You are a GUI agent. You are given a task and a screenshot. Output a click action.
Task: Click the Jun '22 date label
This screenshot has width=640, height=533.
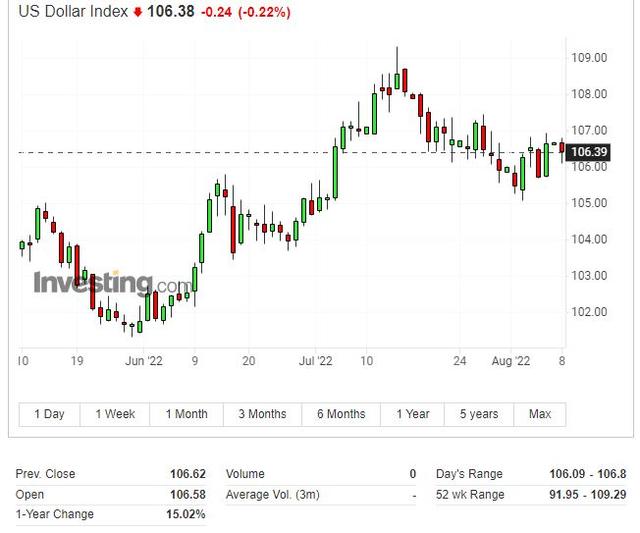pyautogui.click(x=144, y=361)
